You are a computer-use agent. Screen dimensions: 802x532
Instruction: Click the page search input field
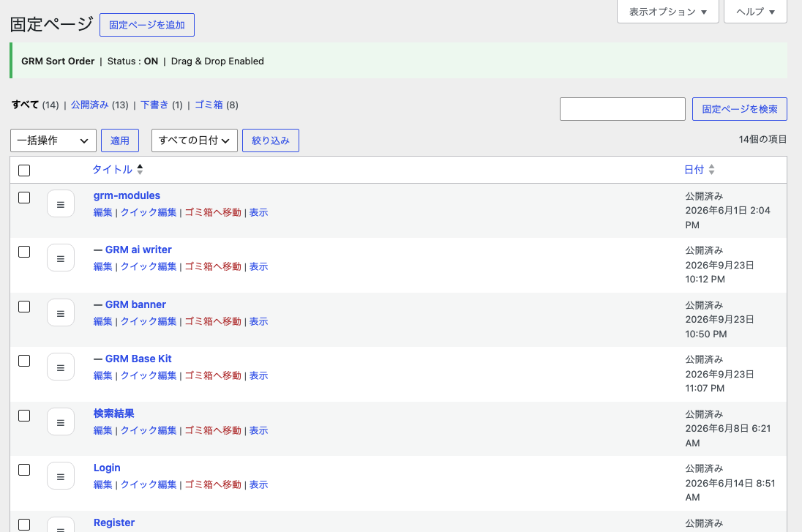click(623, 109)
